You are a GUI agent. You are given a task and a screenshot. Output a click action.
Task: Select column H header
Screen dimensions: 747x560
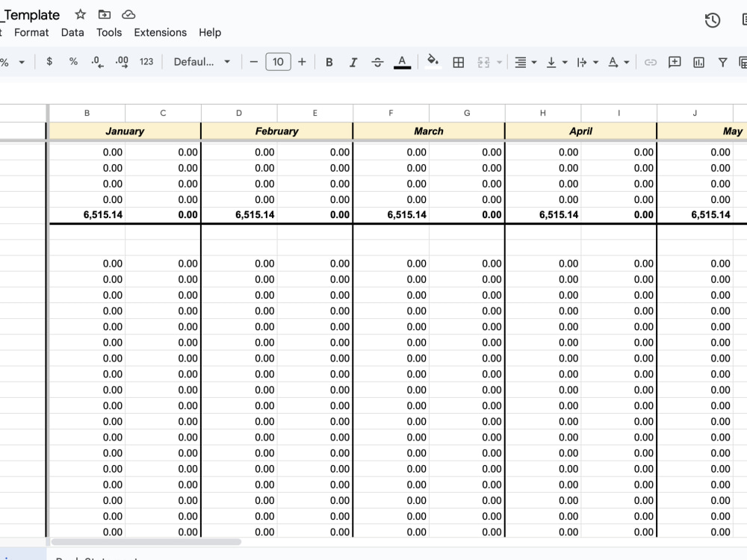542,113
